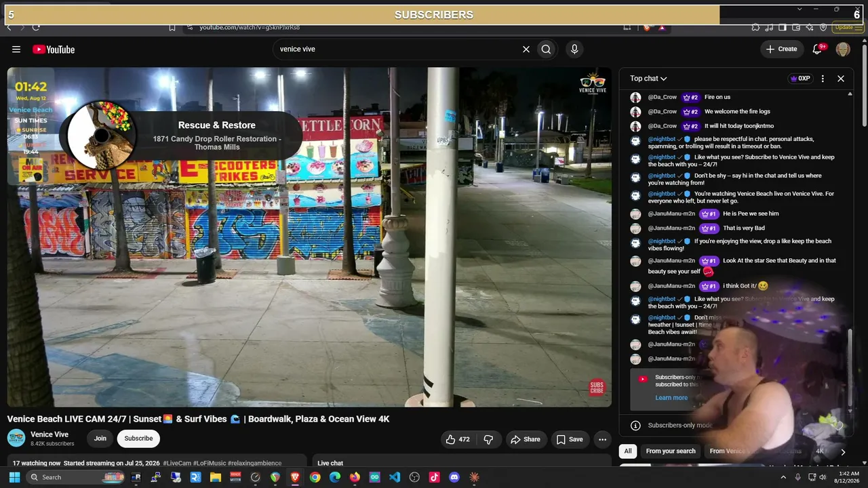The width and height of the screenshot is (868, 488).
Task: Open Visual Studio Code from the taskbar
Action: pos(395,477)
